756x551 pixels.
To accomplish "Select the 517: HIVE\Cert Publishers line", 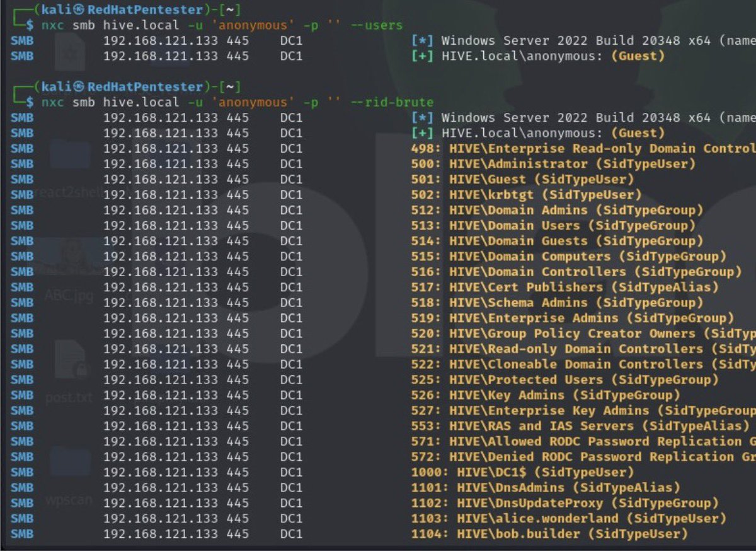I will click(564, 287).
